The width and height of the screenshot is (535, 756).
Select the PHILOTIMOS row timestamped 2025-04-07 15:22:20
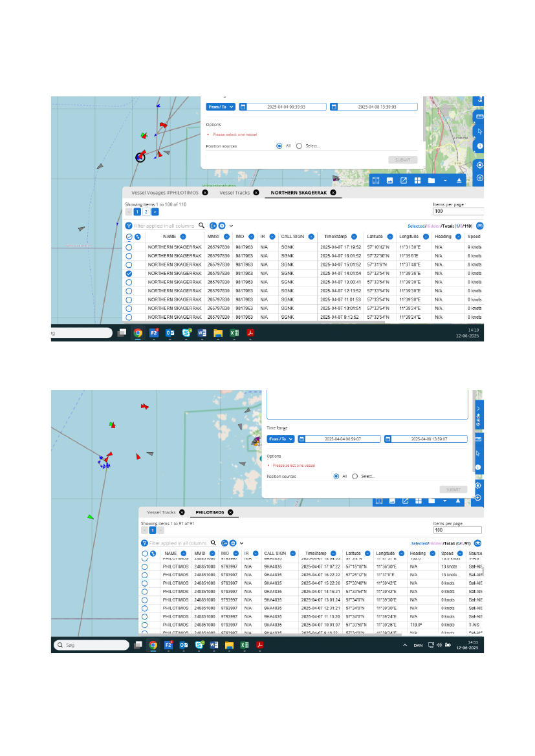coord(145,583)
